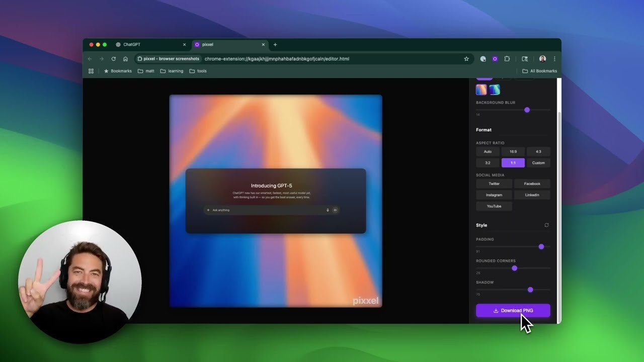Image resolution: width=644 pixels, height=362 pixels.
Task: Apply the LinkedIn social media format
Action: (x=532, y=195)
